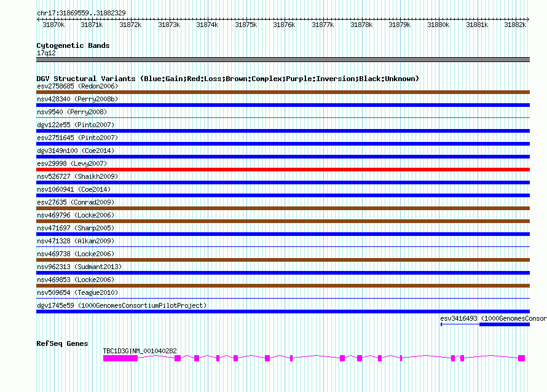This screenshot has height=392, width=547.
Task: Select the nsv471697 (Sharp2005) label
Action: click(76, 228)
